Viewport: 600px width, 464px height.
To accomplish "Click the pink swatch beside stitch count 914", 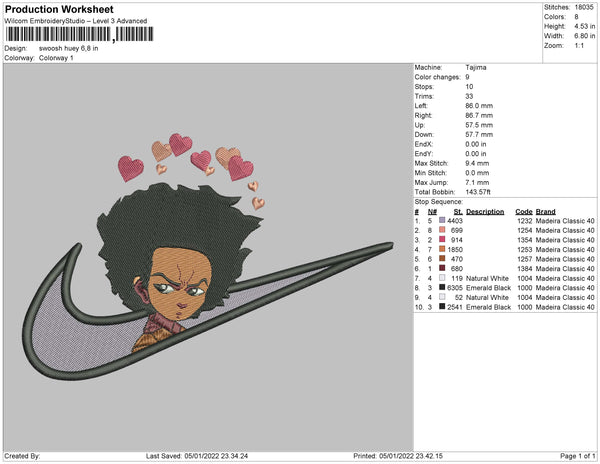I will [x=442, y=239].
